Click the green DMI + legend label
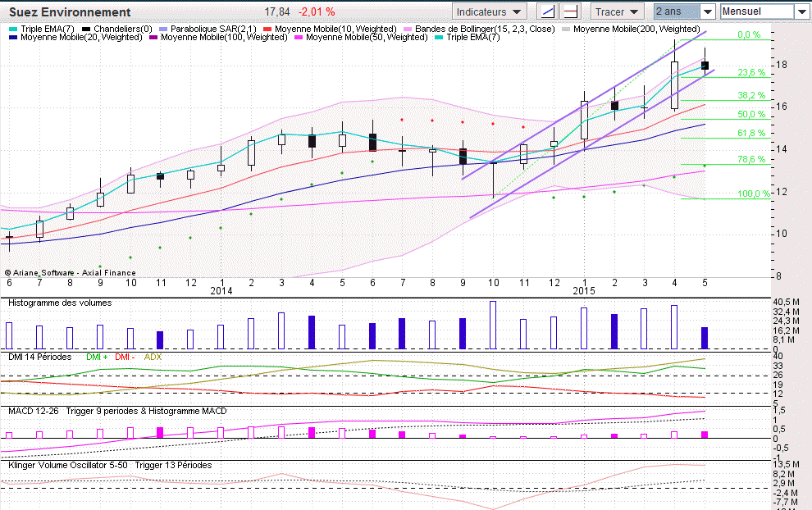The image size is (812, 510). click(97, 357)
